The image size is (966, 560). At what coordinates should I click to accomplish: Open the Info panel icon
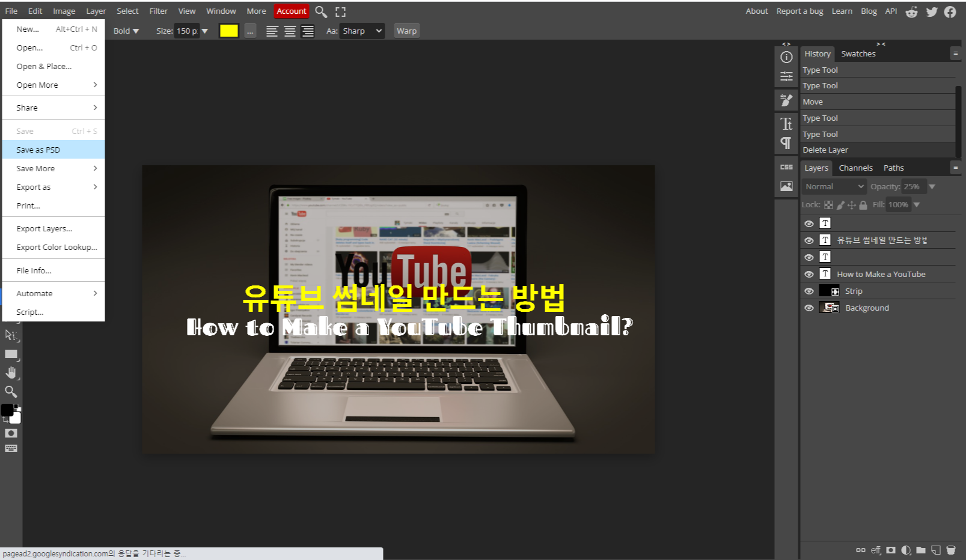click(786, 57)
